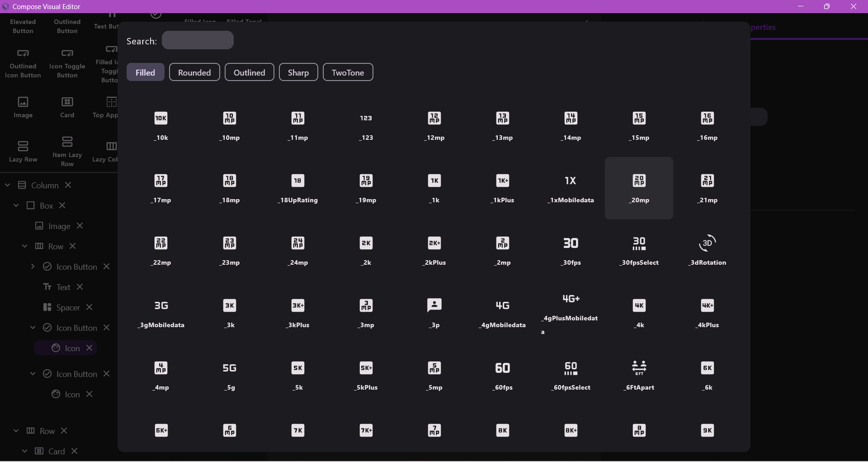868x462 pixels.
Task: Expand the first Icon Button node
Action: (32, 267)
